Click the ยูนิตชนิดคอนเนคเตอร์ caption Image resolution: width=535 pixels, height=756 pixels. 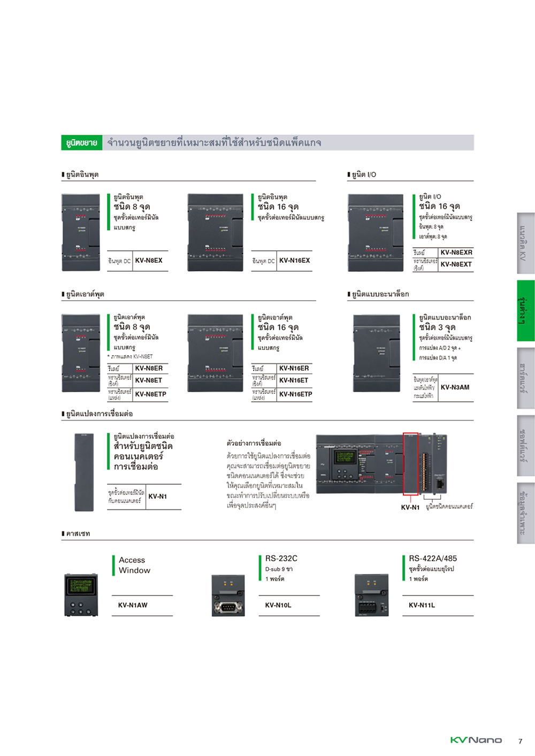(x=449, y=506)
